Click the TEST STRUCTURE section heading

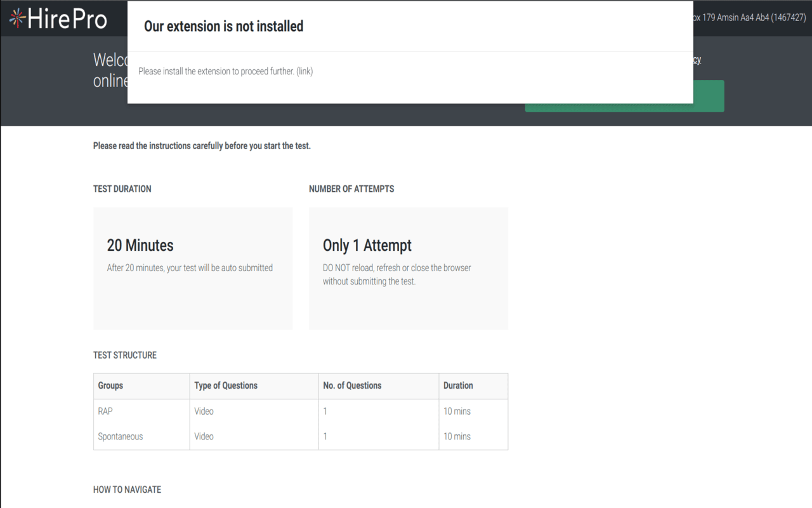(x=125, y=355)
